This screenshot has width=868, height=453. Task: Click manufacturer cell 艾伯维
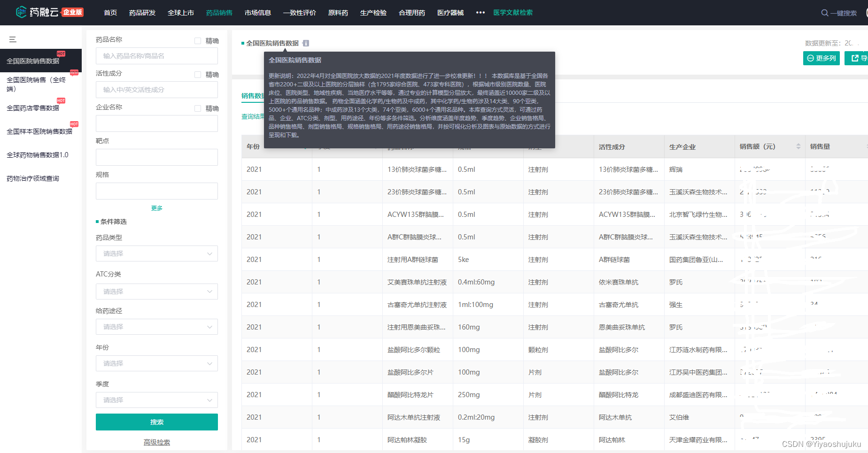point(679,417)
